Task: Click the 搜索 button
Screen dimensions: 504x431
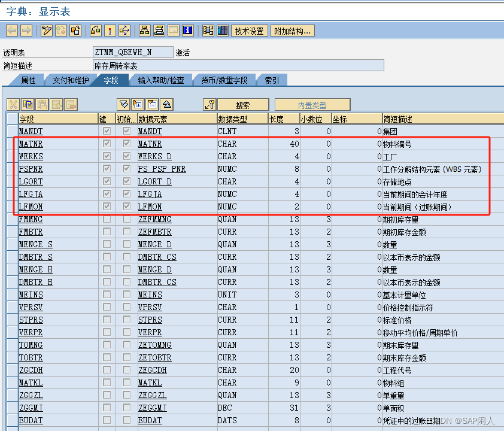Action: tap(243, 105)
